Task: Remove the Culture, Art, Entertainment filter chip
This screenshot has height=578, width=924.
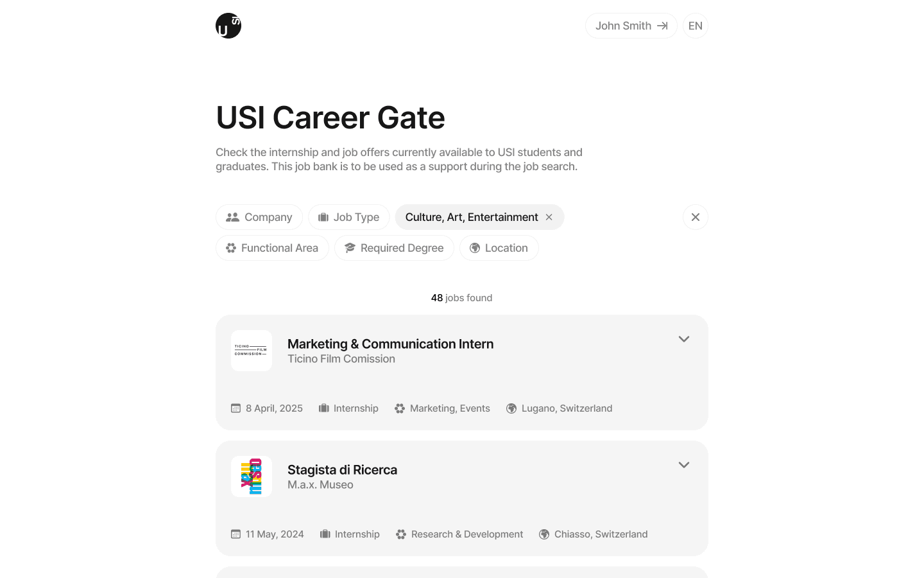Action: (549, 217)
